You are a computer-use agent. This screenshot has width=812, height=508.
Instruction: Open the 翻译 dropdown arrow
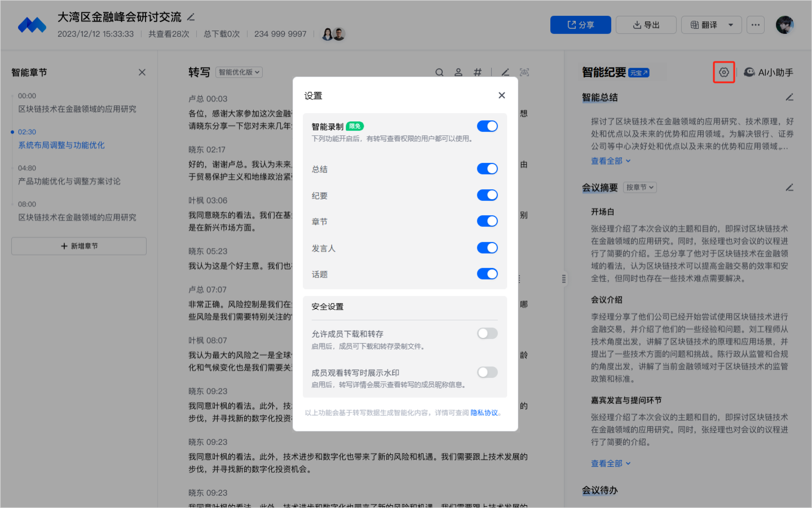[x=730, y=25]
